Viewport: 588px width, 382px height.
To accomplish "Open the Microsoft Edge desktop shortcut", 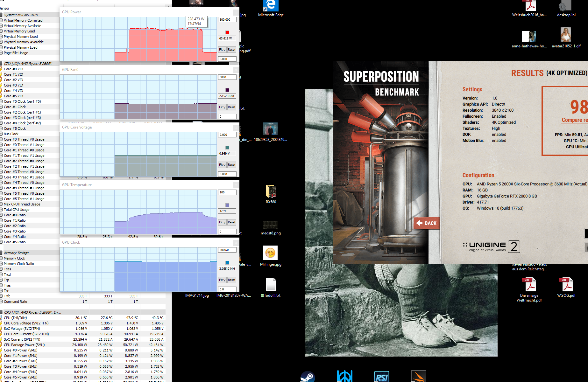I will coord(271,9).
